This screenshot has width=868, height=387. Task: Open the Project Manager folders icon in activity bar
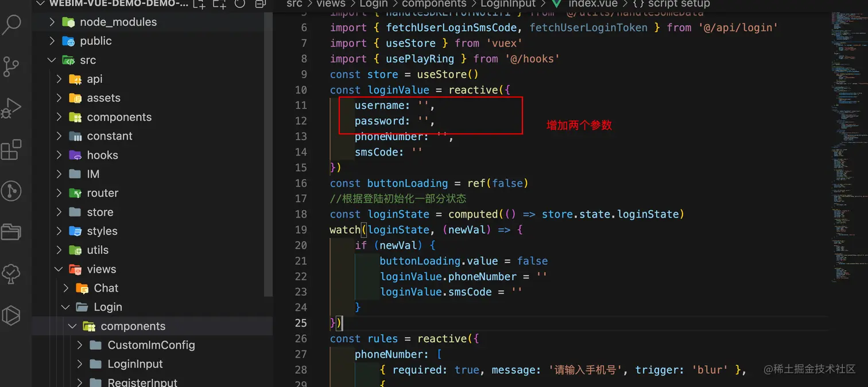11,232
